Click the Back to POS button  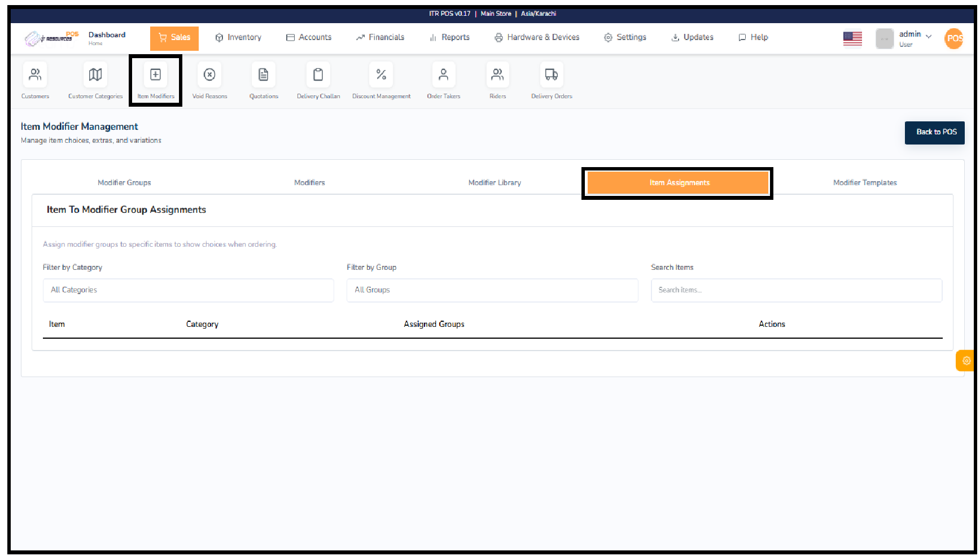(934, 133)
